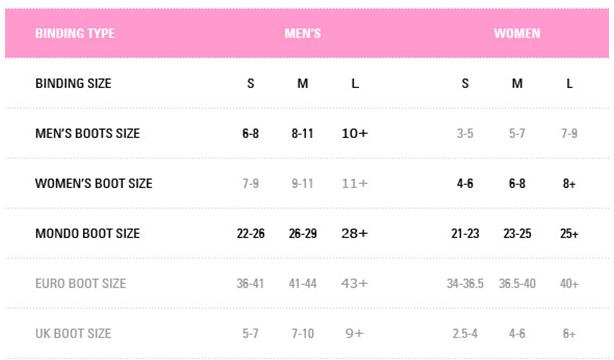Viewport: 614px width, 360px height.
Task: Select mondo size 22-26 cell
Action: [x=251, y=233]
